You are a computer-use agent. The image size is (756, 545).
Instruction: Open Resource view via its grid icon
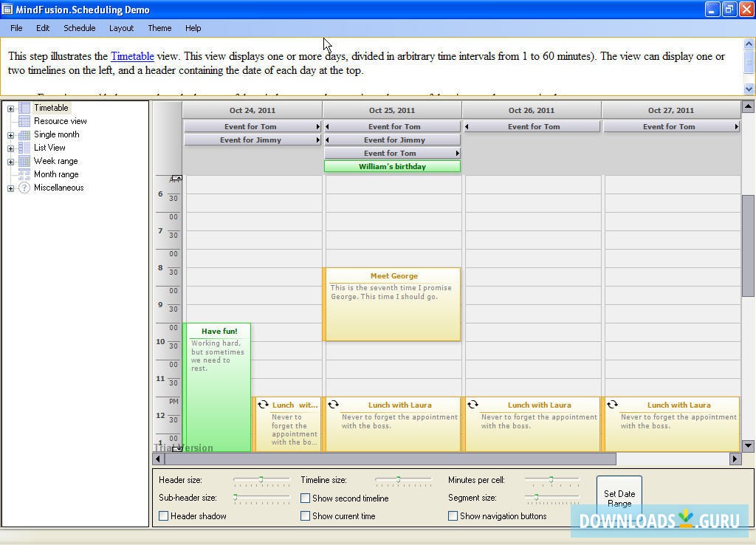tap(24, 121)
